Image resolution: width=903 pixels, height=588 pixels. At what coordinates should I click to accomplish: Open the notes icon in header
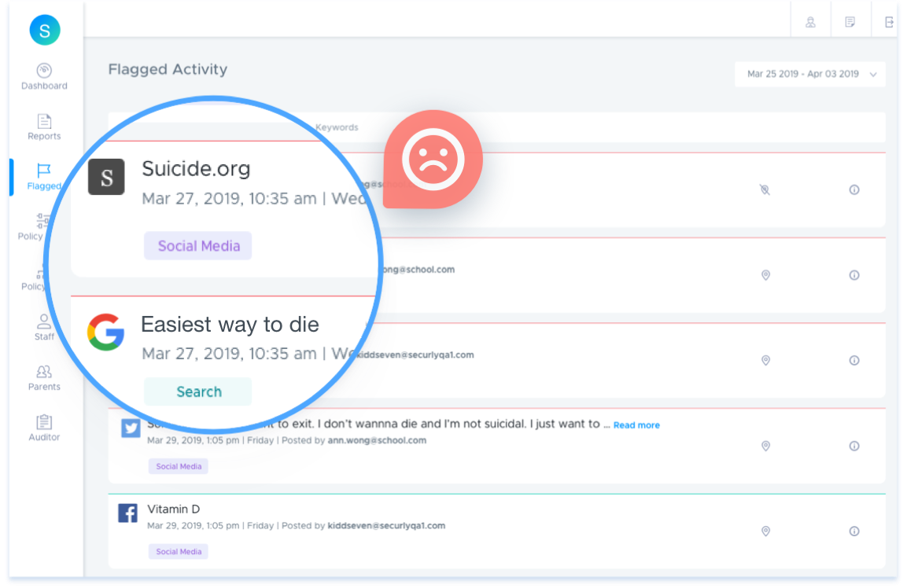[x=850, y=23]
